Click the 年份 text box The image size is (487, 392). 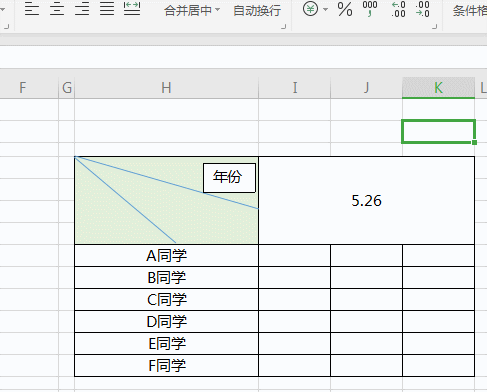(x=229, y=178)
